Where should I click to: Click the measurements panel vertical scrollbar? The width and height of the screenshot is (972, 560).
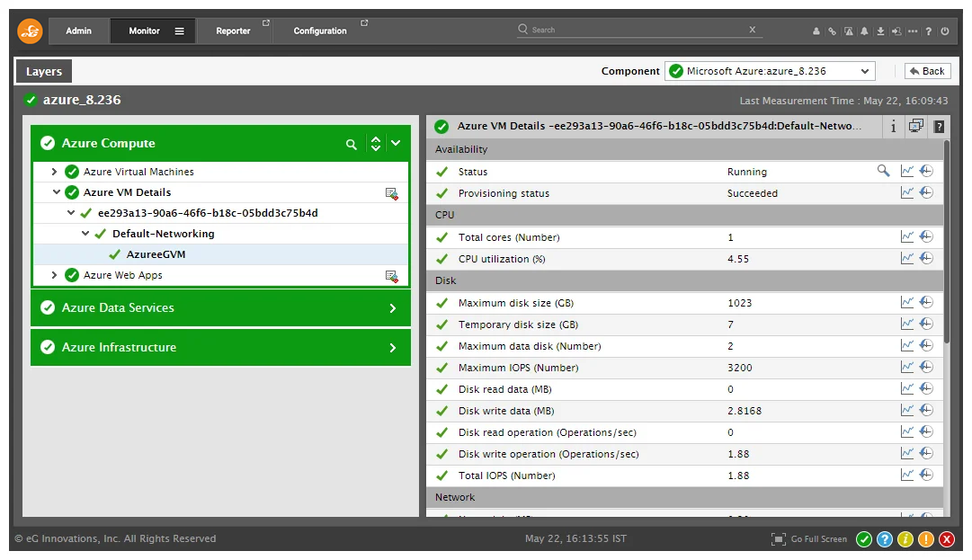pos(947,242)
